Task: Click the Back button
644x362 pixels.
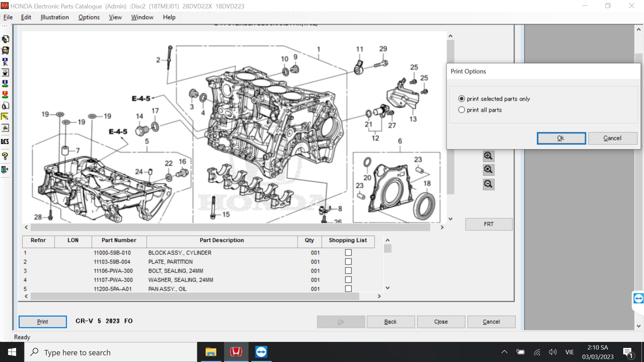Action: pyautogui.click(x=390, y=322)
